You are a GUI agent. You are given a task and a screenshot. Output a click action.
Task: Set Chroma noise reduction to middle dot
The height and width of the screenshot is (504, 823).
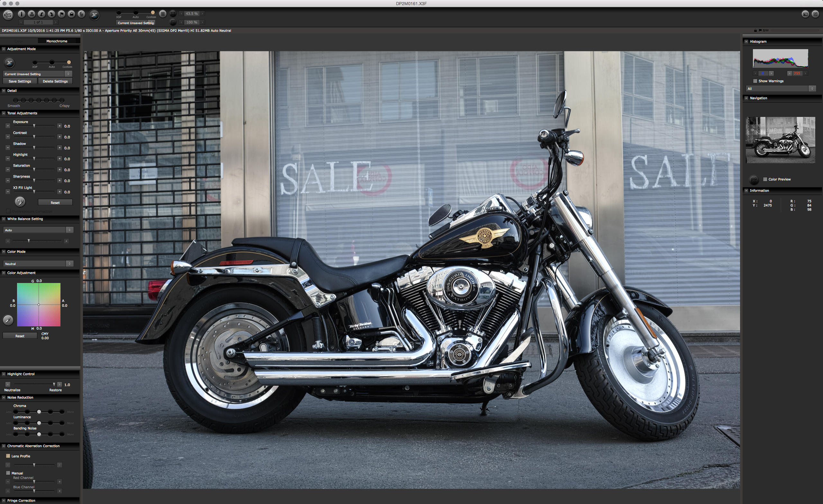point(39,411)
